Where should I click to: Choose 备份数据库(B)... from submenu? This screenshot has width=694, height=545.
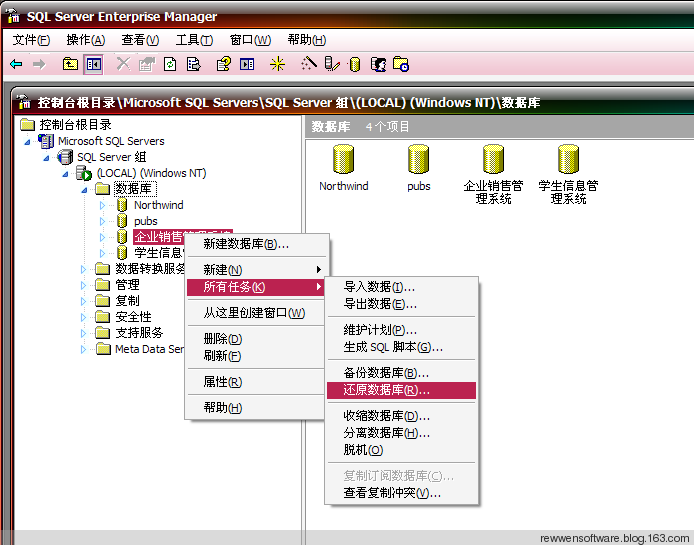point(401,373)
